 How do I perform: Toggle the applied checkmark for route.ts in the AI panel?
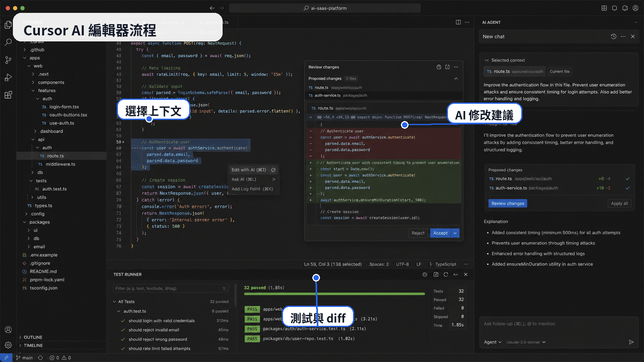627,179
